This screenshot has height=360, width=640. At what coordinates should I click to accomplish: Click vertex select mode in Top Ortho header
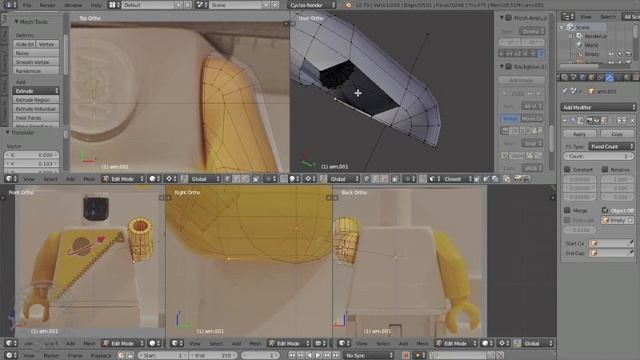228,179
